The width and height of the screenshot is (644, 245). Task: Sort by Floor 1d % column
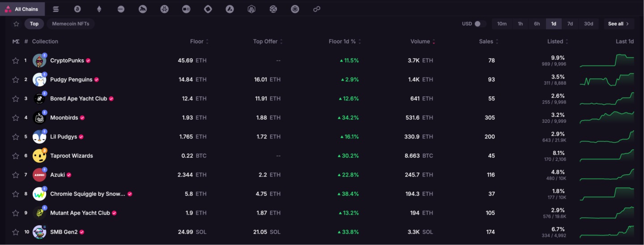click(x=344, y=42)
